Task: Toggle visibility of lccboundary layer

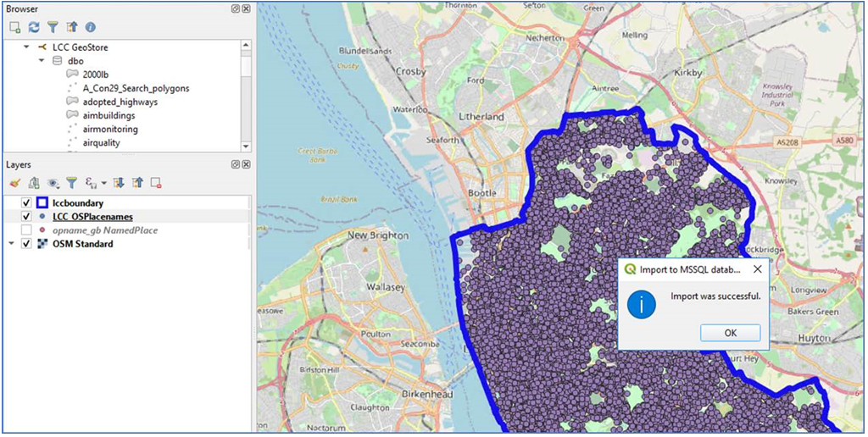Action: coord(26,203)
